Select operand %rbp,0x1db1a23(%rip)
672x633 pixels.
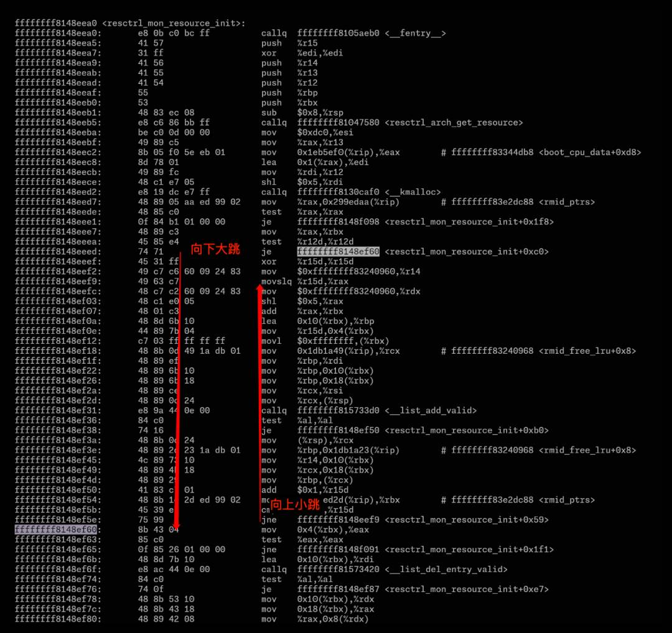click(x=348, y=450)
